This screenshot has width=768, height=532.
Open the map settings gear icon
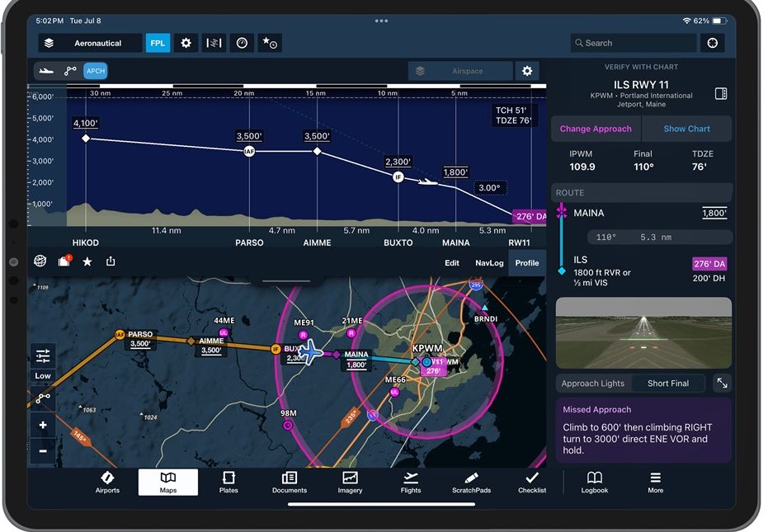[x=186, y=43]
